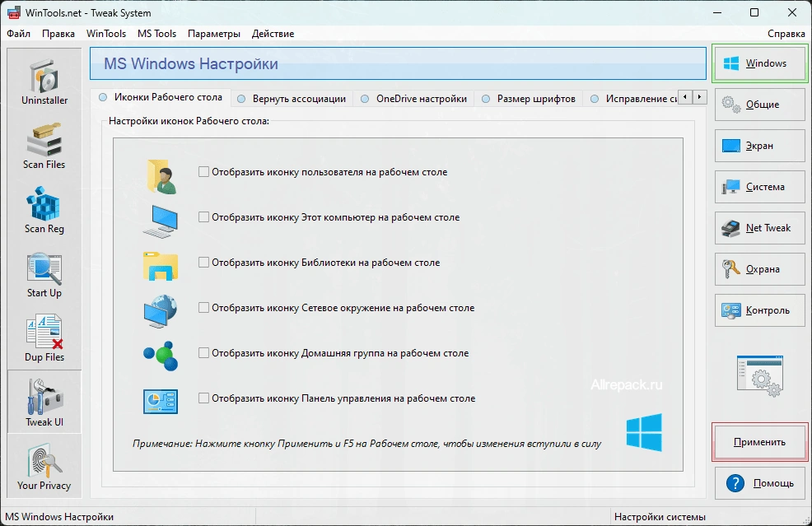Click 'MS Windows Настройки' status bar text

pos(59,517)
